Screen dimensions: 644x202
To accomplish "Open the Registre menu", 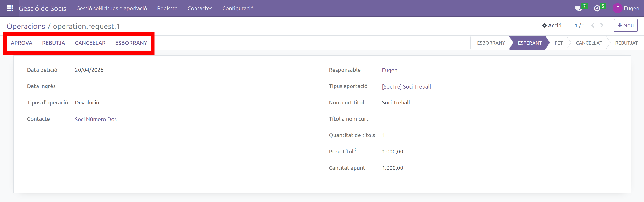I will point(167,9).
